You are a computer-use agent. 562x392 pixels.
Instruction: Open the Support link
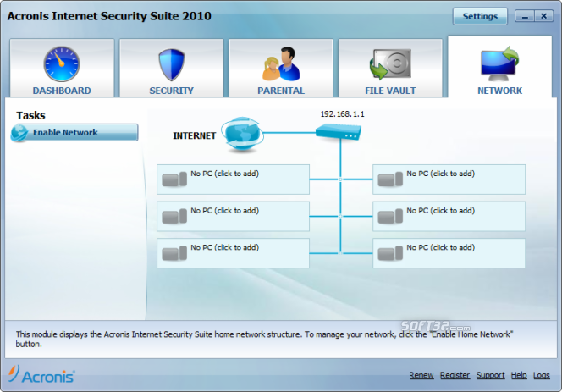point(490,375)
